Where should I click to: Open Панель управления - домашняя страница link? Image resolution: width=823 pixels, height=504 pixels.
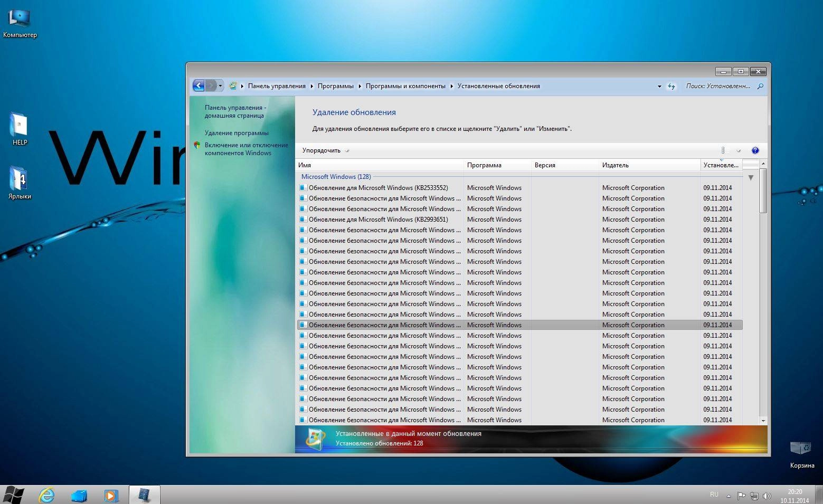coord(235,111)
